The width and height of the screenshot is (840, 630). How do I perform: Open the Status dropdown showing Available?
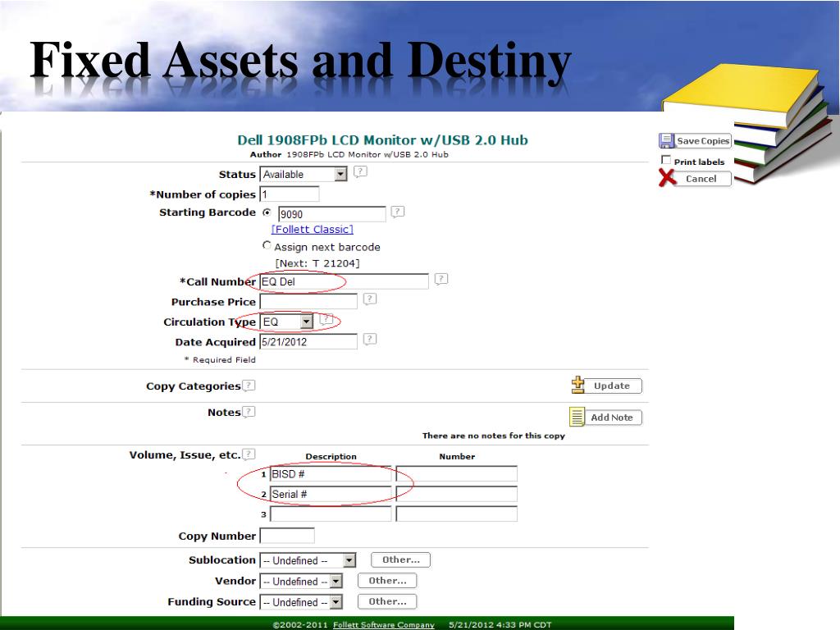pyautogui.click(x=304, y=174)
